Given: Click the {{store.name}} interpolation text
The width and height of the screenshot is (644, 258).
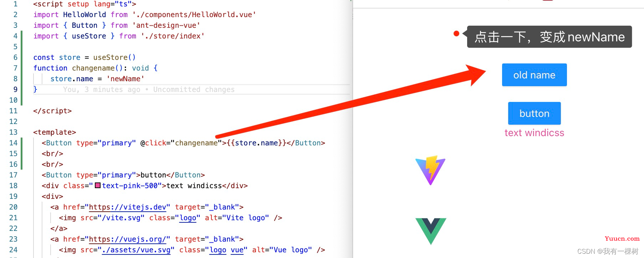Looking at the screenshot, I should click(x=256, y=143).
